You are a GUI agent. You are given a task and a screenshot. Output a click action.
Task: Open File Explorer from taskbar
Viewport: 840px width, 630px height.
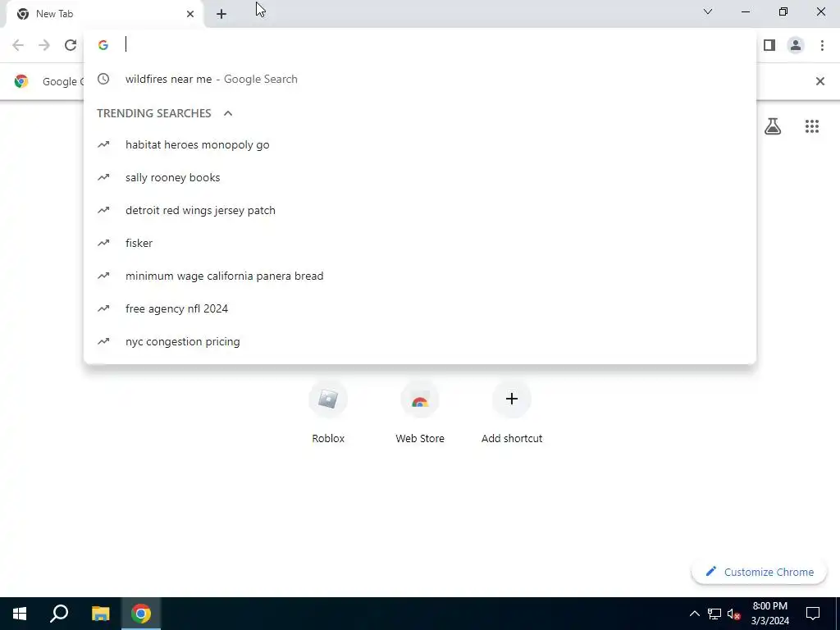[x=100, y=614]
